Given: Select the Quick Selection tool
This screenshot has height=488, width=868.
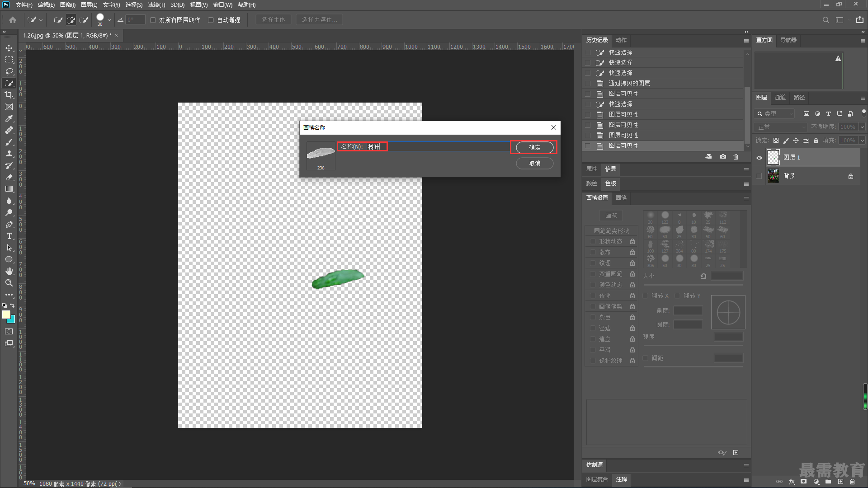Looking at the screenshot, I should coord(9,83).
